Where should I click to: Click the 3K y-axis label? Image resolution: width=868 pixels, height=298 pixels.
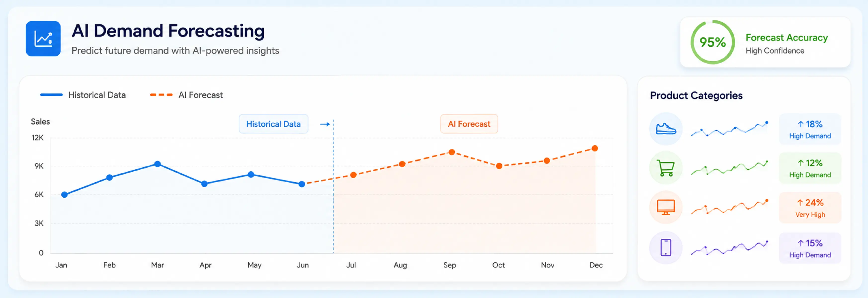click(x=39, y=223)
